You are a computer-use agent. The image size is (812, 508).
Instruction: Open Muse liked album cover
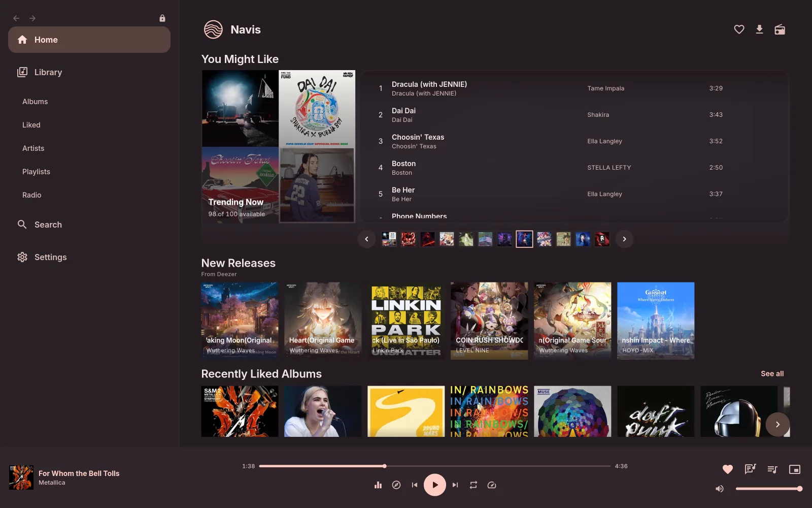point(572,411)
